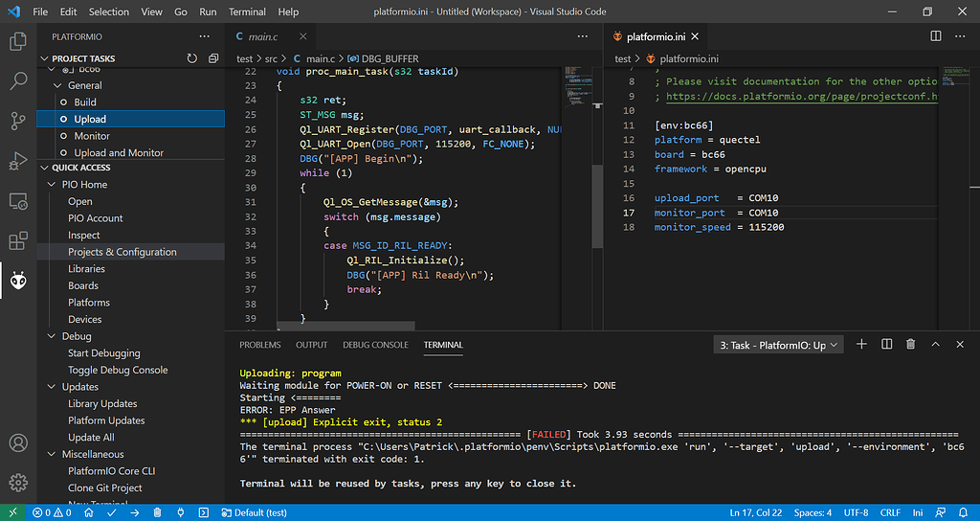Collapse the General task folder

(58, 85)
